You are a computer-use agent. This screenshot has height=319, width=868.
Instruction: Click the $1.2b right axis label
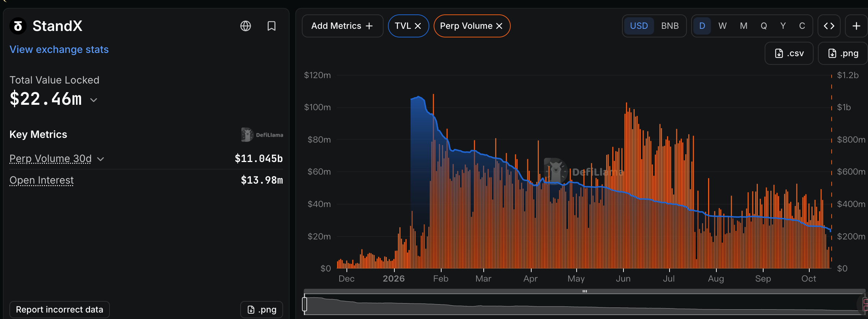coord(848,75)
